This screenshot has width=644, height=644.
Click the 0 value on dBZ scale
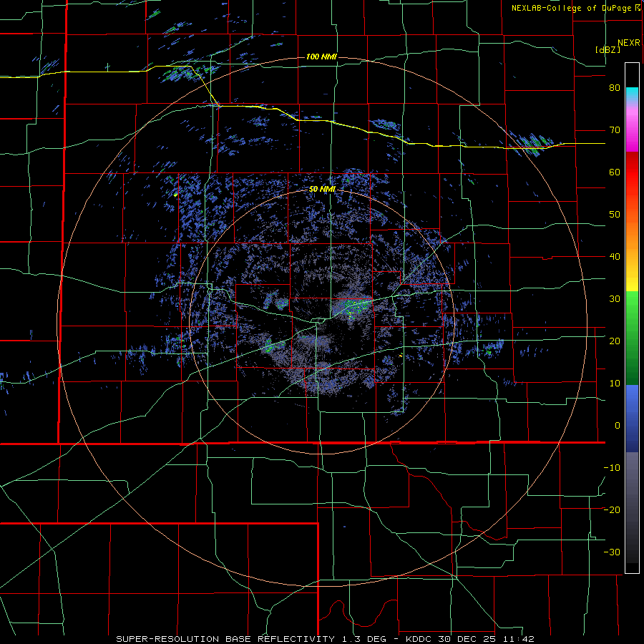coord(618,426)
